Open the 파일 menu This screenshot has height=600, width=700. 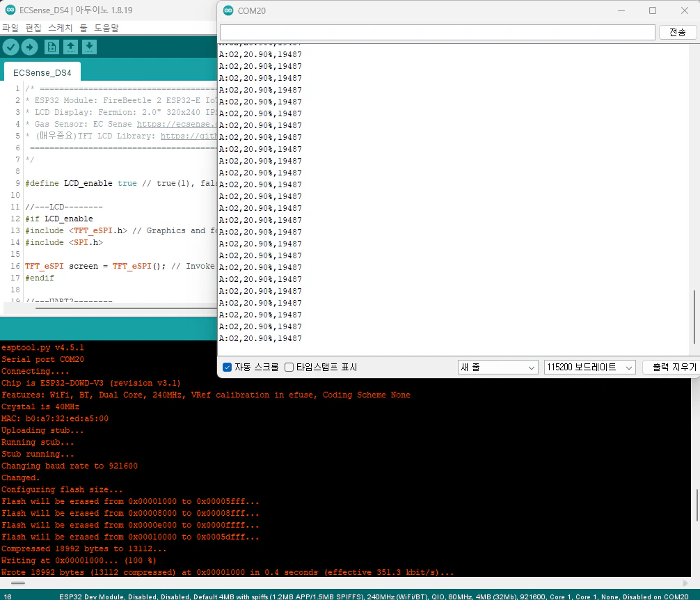tap(10, 28)
